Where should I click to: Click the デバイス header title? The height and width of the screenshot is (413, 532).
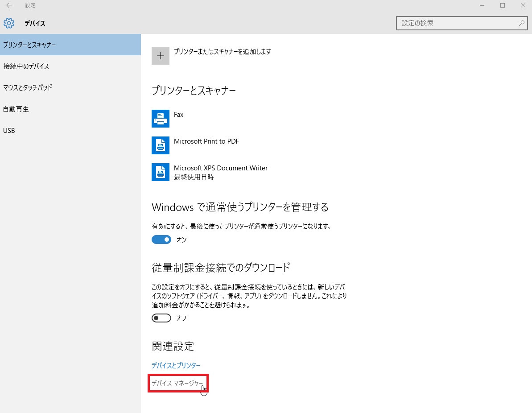35,24
